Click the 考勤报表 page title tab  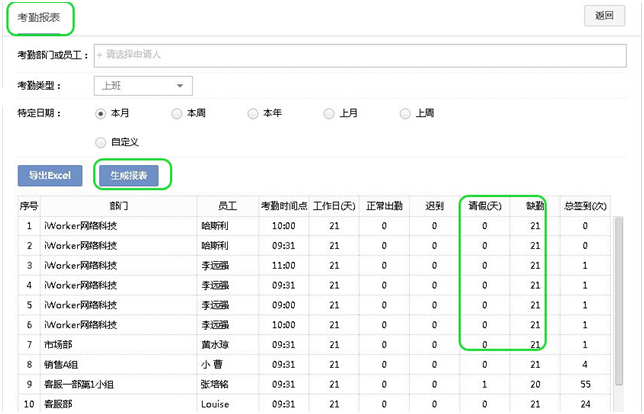37,18
